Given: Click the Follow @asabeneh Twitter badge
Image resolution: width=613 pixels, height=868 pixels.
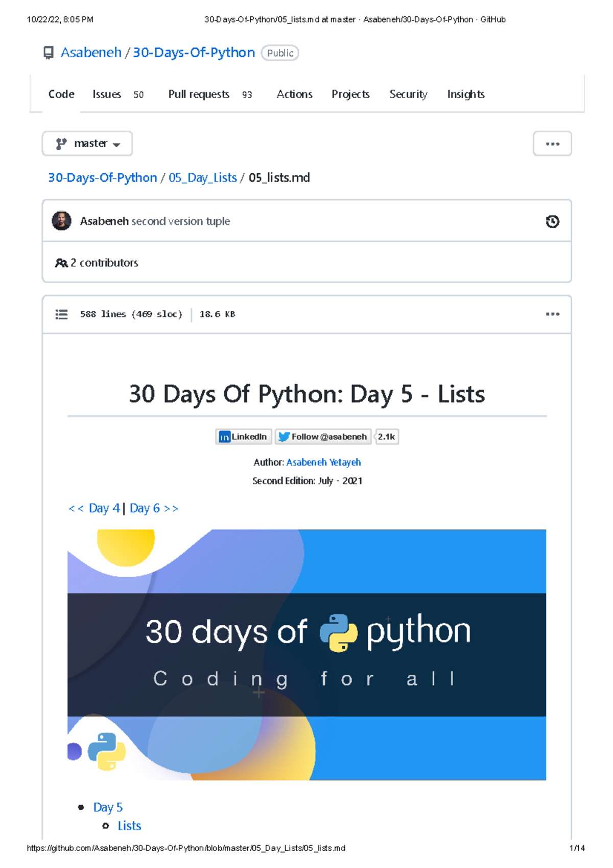Looking at the screenshot, I should pyautogui.click(x=323, y=437).
